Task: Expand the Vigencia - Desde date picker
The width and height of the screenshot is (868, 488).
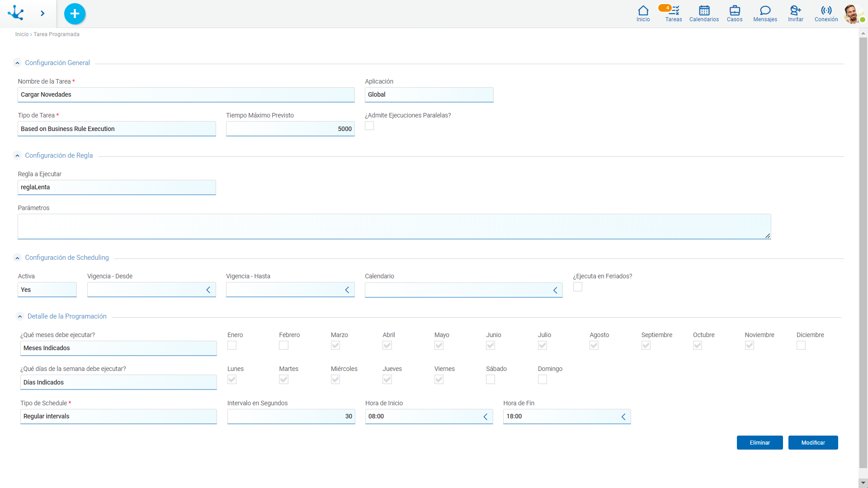Action: tap(209, 290)
